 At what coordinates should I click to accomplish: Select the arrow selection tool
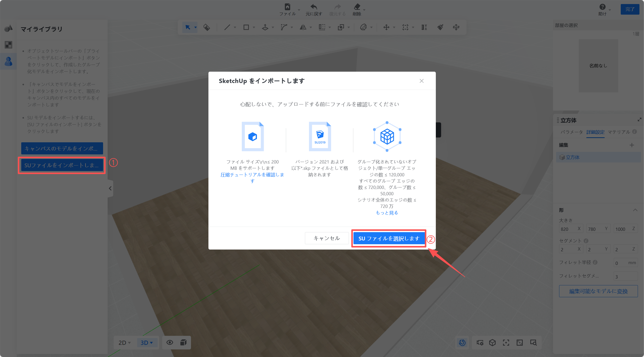pyautogui.click(x=188, y=27)
